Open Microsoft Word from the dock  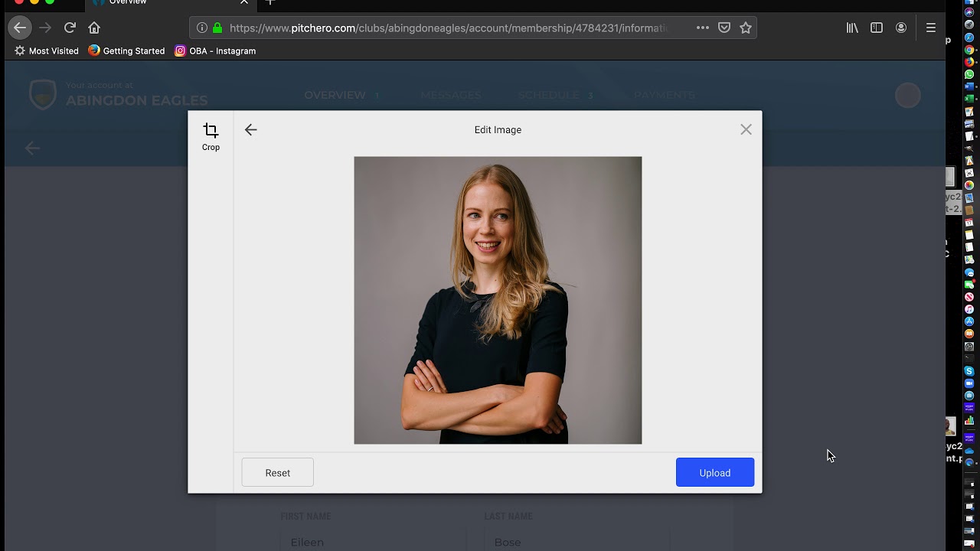969,86
